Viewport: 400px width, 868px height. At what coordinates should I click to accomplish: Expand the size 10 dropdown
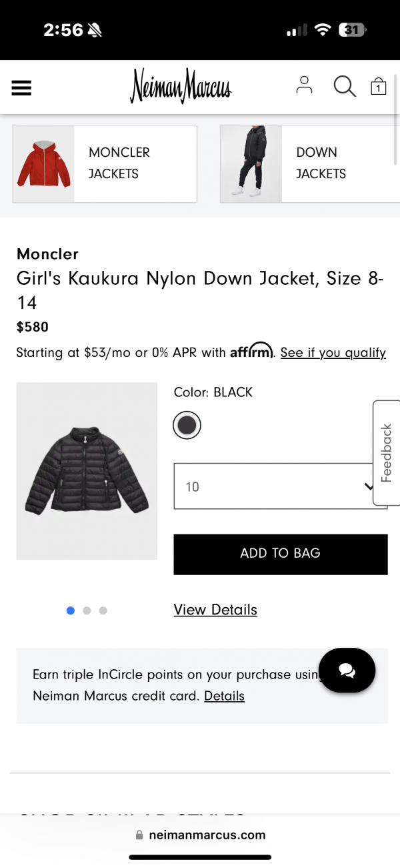pyautogui.click(x=273, y=486)
